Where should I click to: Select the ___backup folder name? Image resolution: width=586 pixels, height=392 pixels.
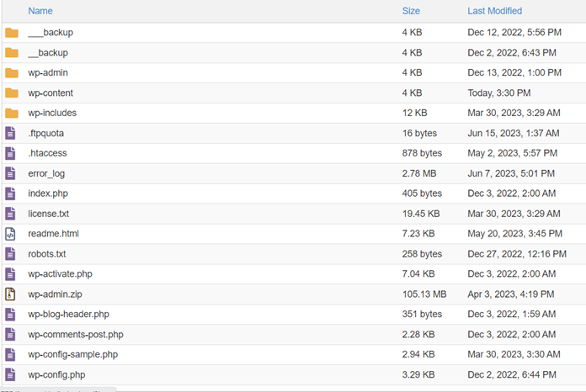[x=51, y=33]
